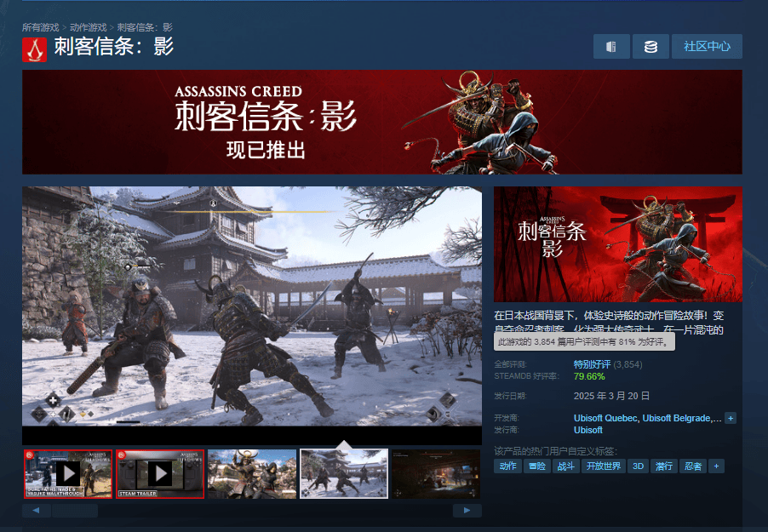Screen dimensions: 768x532
Task: Open developer Ubisoft Quebec link
Action: pos(605,418)
